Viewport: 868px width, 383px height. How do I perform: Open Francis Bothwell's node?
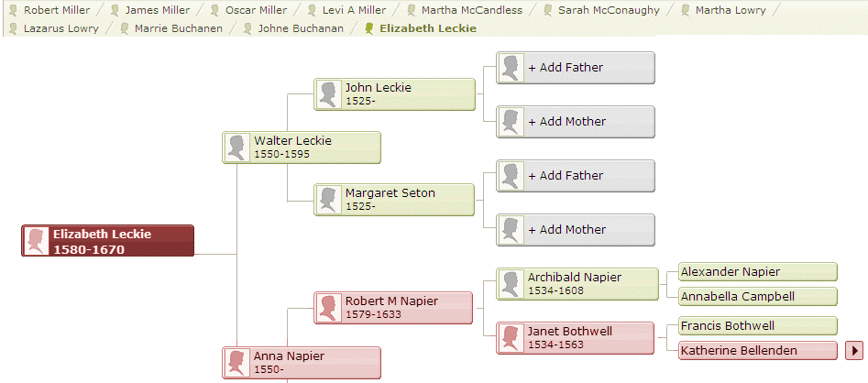(757, 326)
